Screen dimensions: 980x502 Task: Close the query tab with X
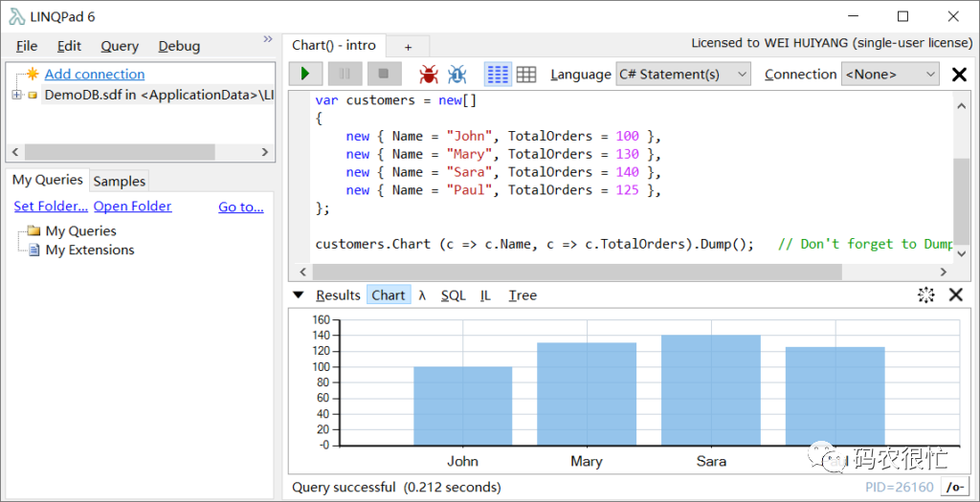[x=959, y=75]
